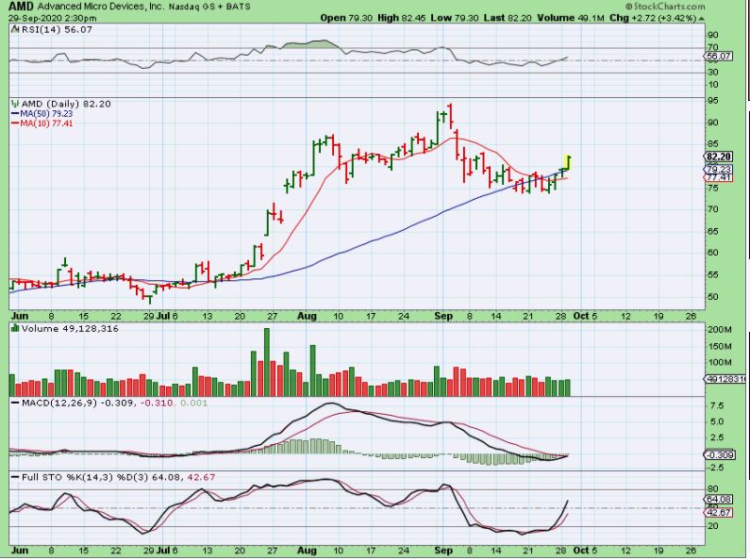
Task: Click the AMD ticker symbol in header
Action: point(22,7)
